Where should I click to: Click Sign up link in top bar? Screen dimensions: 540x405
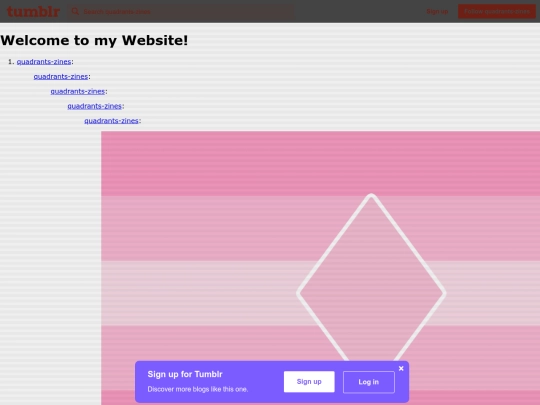tap(437, 11)
